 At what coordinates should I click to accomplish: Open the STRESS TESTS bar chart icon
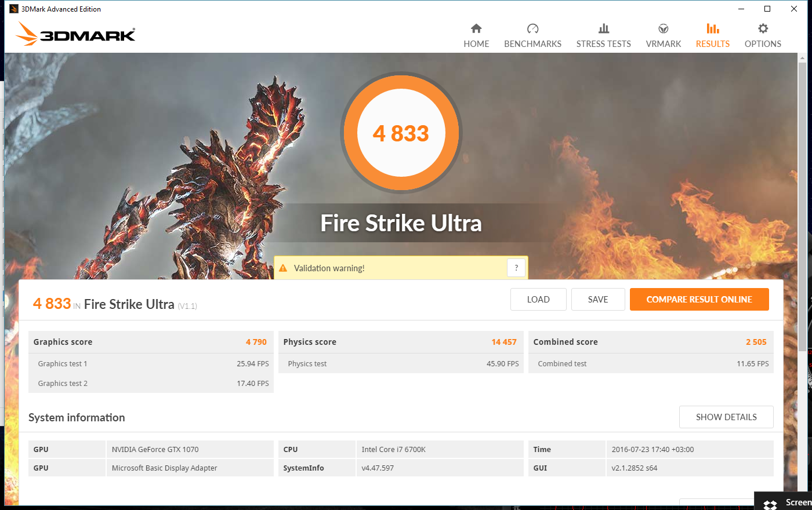pos(604,28)
